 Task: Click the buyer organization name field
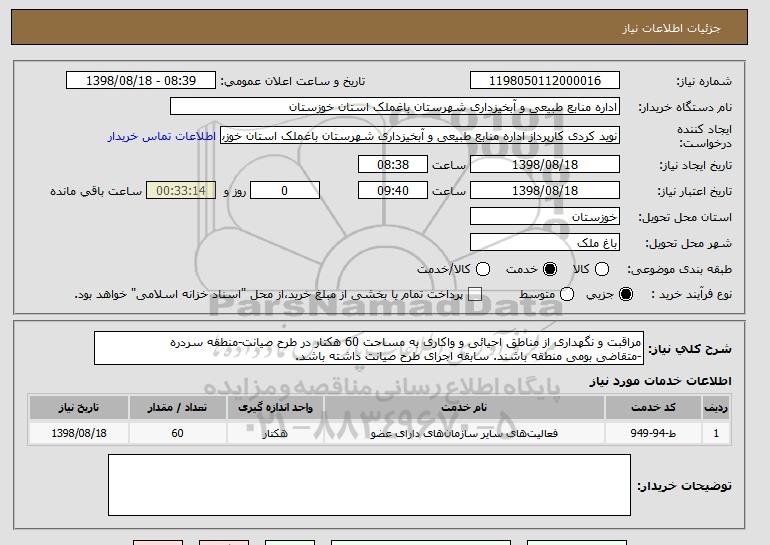(x=395, y=107)
